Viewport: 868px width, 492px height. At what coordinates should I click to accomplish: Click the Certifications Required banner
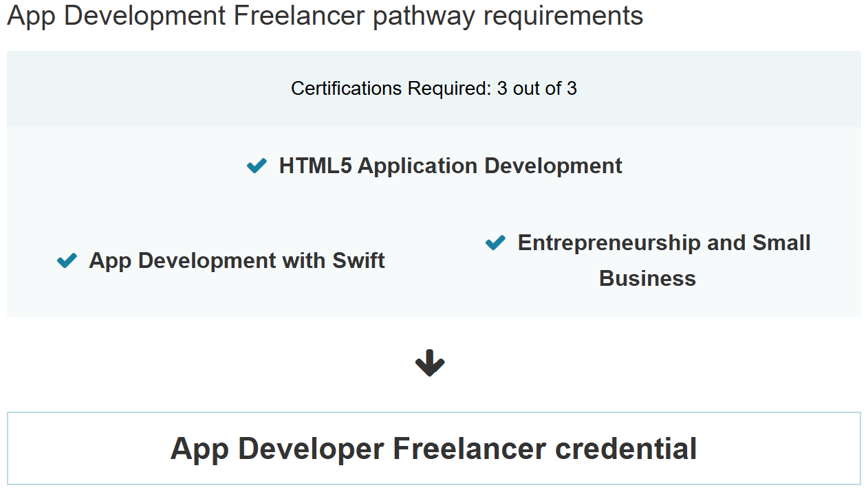[x=433, y=89]
